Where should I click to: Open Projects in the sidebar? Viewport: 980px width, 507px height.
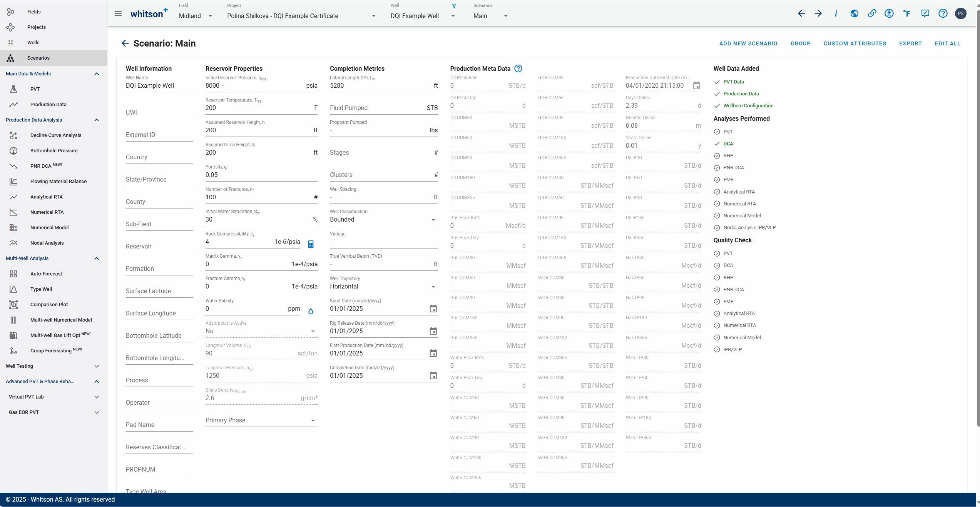(54, 27)
